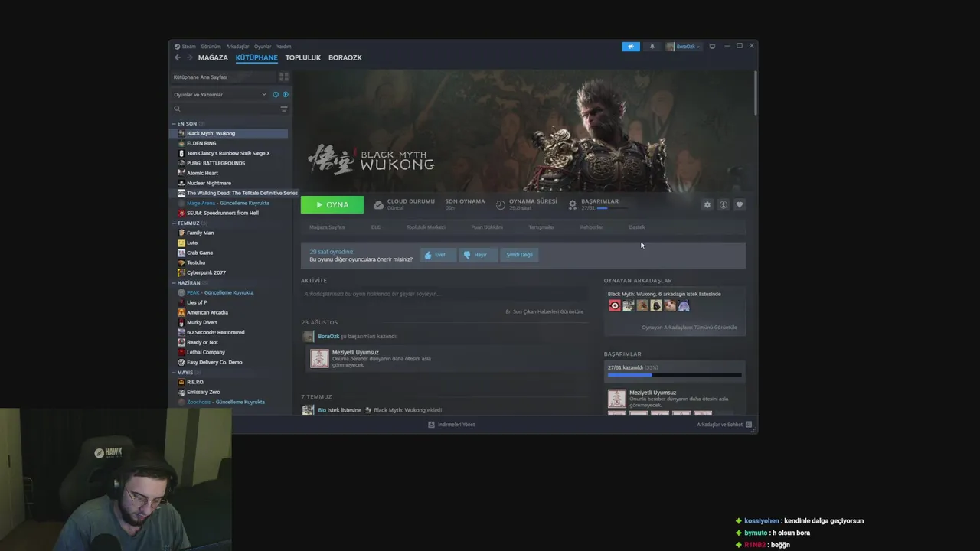
Task: Click Oynayan Arkadaşların Tümünü Görüntüle link
Action: point(689,328)
